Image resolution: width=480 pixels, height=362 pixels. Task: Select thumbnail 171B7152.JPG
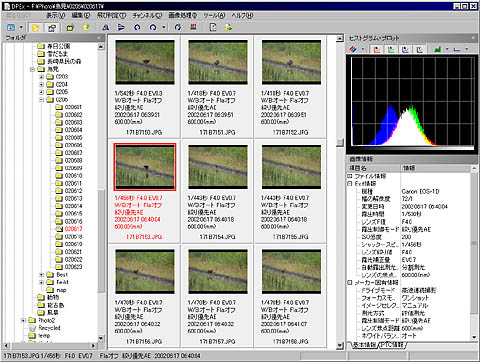coord(291,62)
